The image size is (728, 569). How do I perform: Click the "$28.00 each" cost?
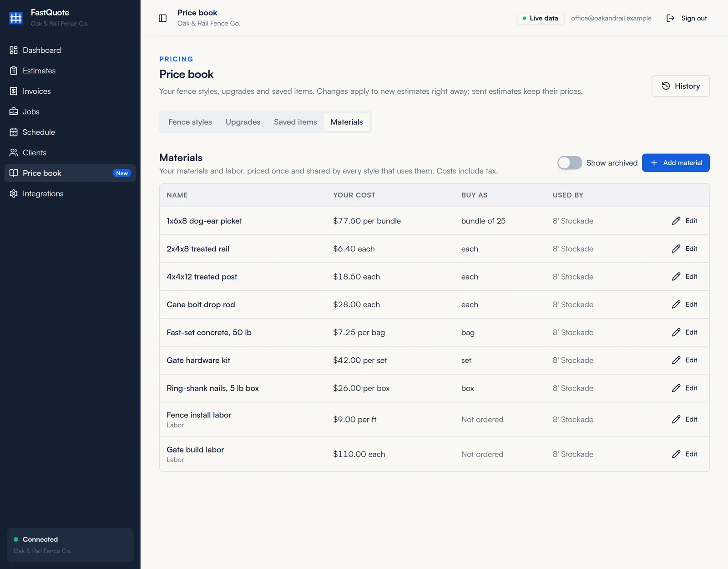[356, 305]
